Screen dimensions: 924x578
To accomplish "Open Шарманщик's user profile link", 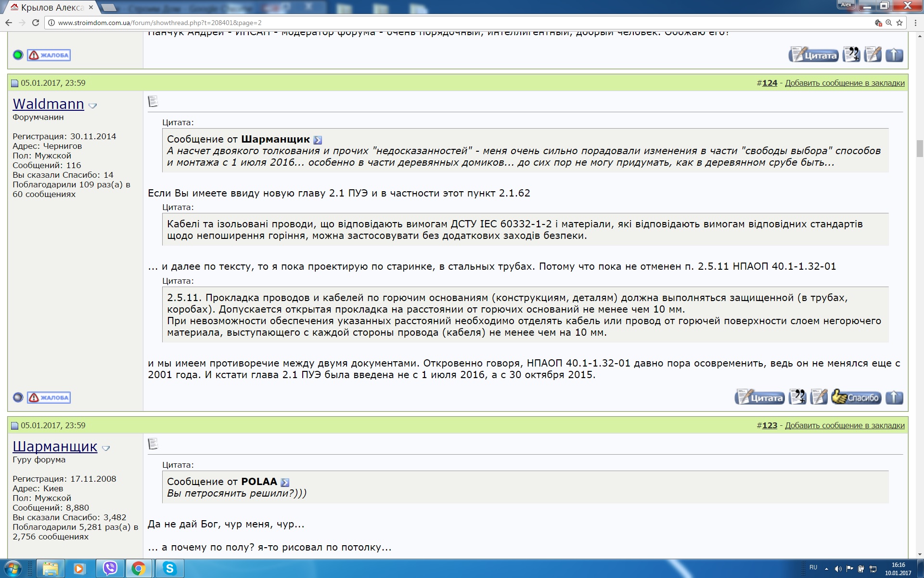I will [55, 447].
